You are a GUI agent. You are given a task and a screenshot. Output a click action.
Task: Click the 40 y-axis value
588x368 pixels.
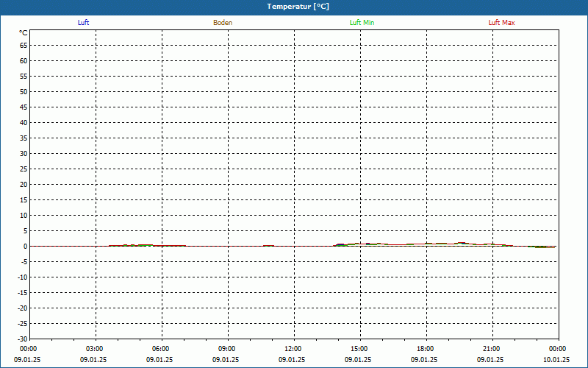click(24, 122)
